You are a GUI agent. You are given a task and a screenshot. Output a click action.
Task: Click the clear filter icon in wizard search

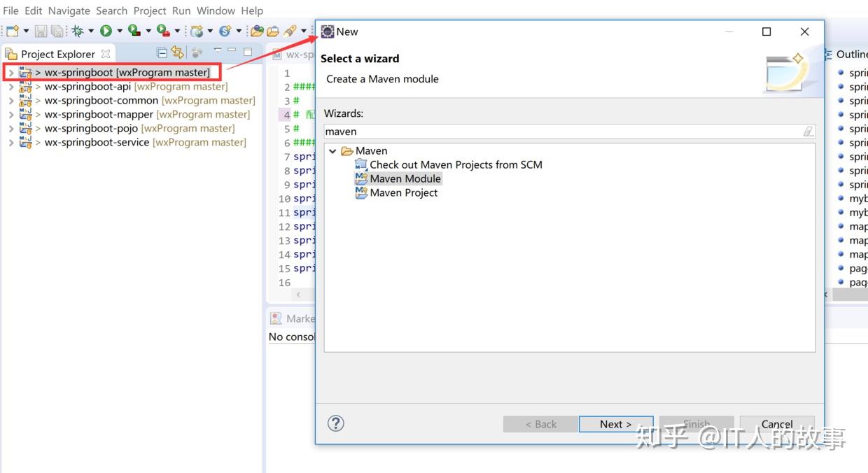808,131
